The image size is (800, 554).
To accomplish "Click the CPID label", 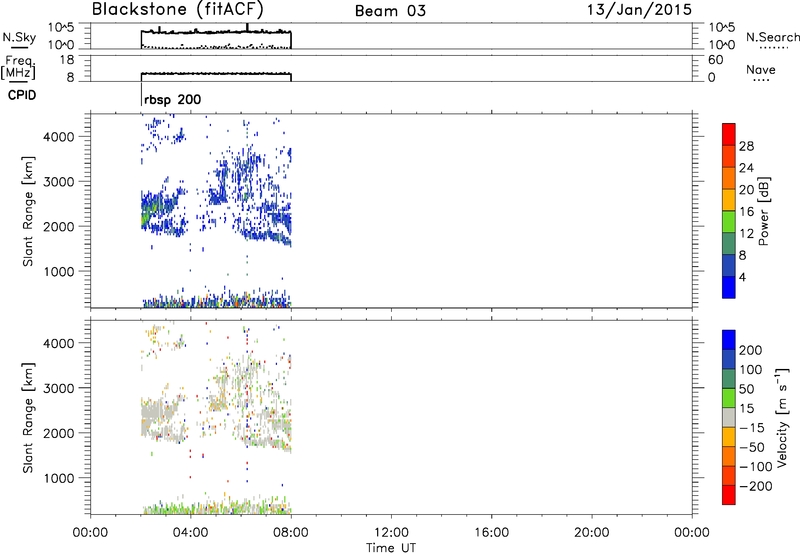I will coord(22,95).
